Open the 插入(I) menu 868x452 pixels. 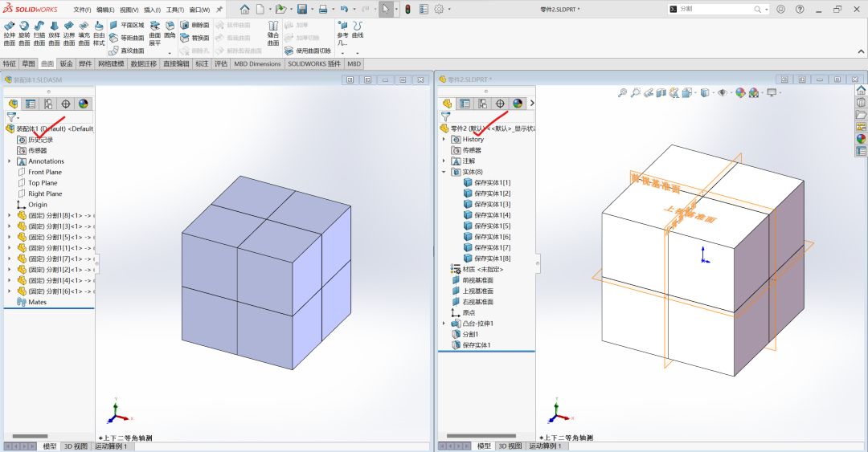(152, 10)
